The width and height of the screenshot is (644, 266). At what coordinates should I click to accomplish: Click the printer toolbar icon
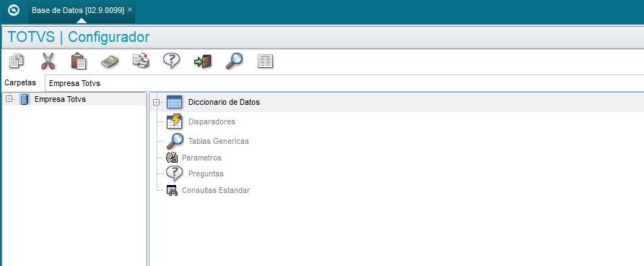[x=141, y=61]
